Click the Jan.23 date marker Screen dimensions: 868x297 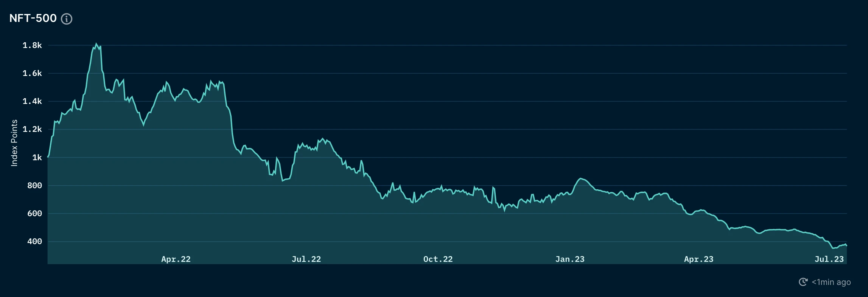[x=570, y=259]
